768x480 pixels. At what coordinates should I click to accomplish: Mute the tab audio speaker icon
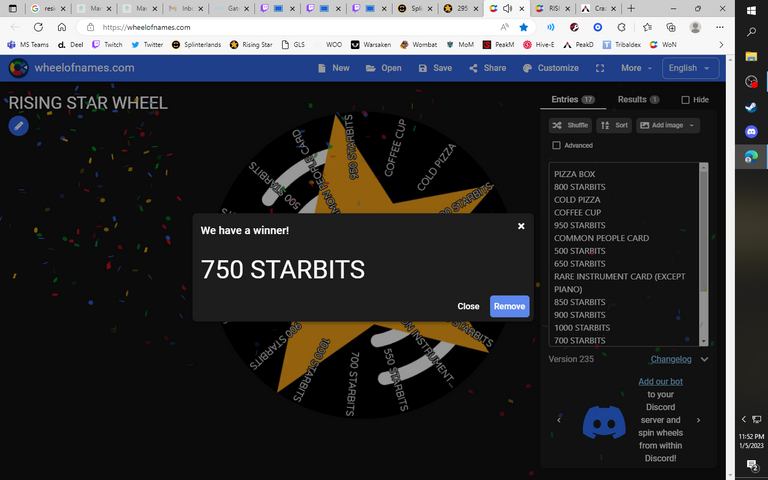[507, 8]
